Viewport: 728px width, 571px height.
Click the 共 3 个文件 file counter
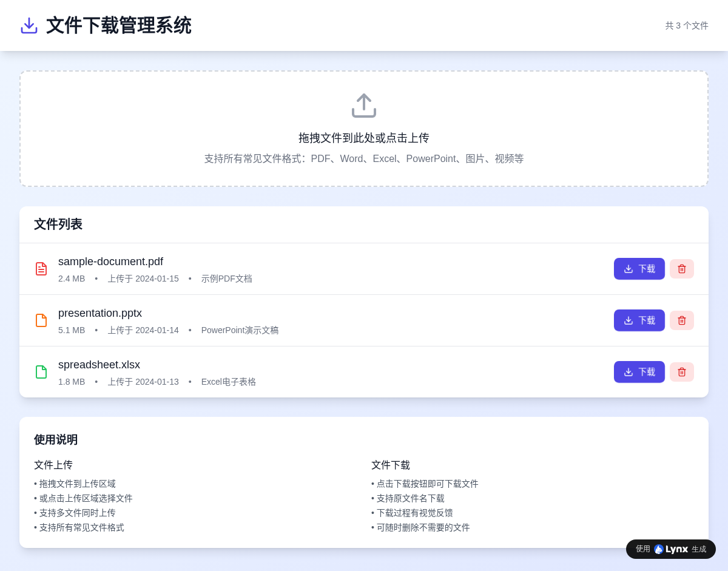[x=687, y=25]
